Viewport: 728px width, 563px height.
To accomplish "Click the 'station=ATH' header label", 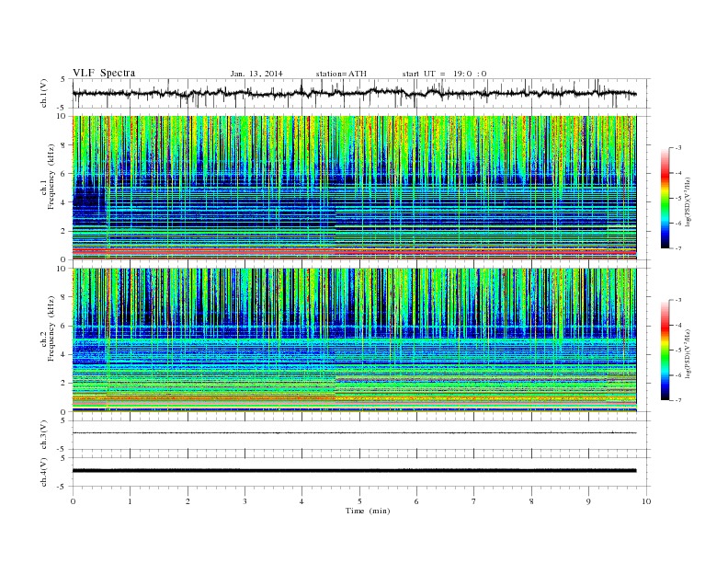I will point(341,74).
